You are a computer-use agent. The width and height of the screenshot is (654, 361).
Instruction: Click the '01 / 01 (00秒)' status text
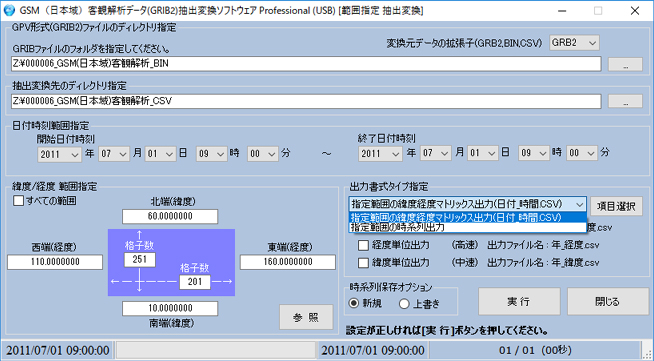536,350
